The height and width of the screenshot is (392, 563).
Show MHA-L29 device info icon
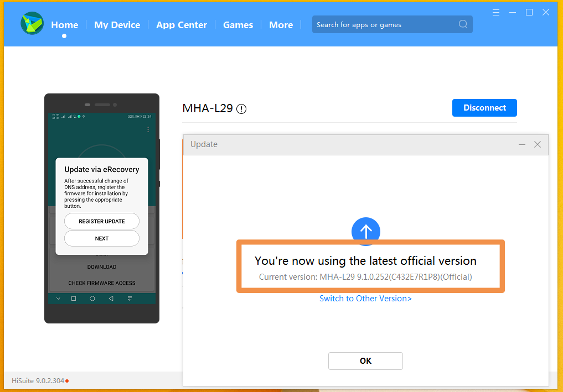[x=241, y=109]
